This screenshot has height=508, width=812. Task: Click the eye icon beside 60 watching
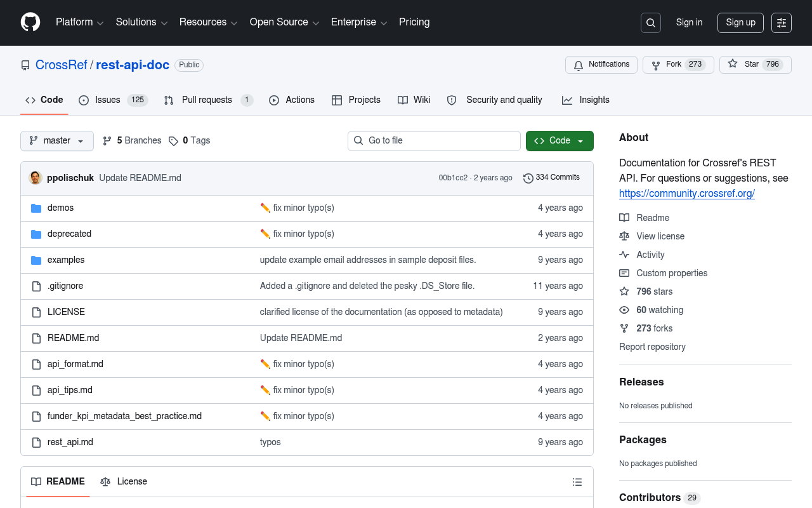(624, 310)
